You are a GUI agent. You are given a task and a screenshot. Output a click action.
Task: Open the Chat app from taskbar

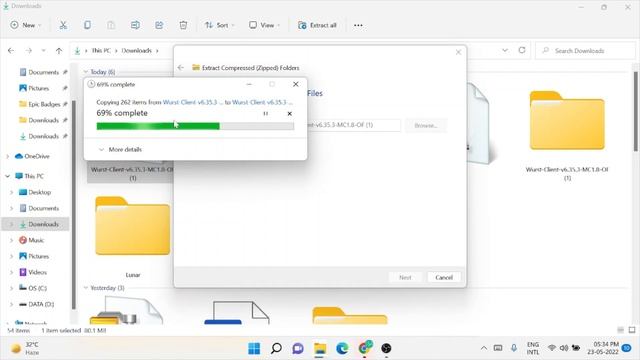(x=298, y=348)
